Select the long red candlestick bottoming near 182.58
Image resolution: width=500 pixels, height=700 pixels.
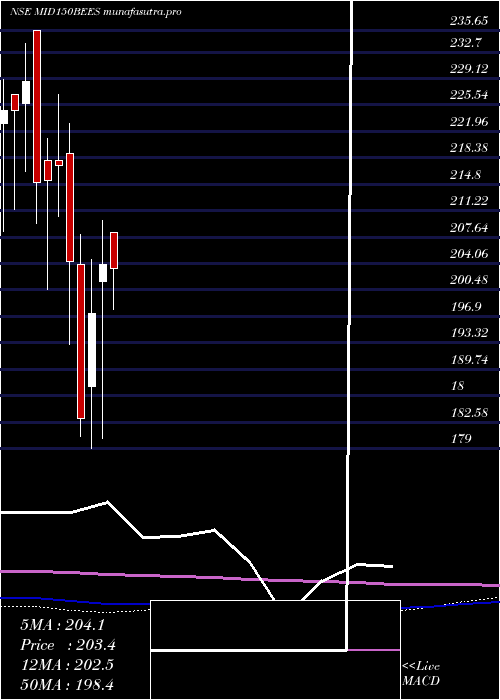tap(81, 342)
